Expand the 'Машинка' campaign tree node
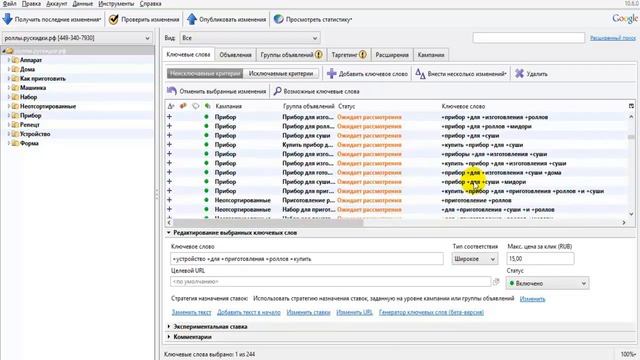 (x=9, y=88)
